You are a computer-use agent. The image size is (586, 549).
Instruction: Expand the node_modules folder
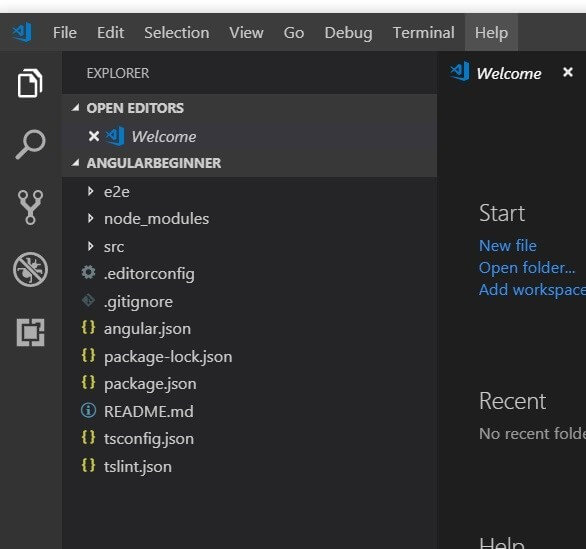90,218
